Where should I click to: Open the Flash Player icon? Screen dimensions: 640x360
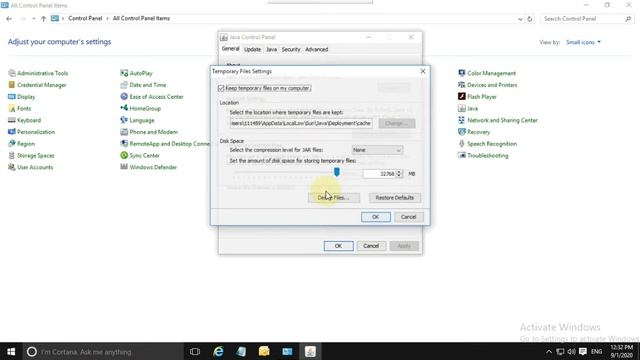(477, 97)
